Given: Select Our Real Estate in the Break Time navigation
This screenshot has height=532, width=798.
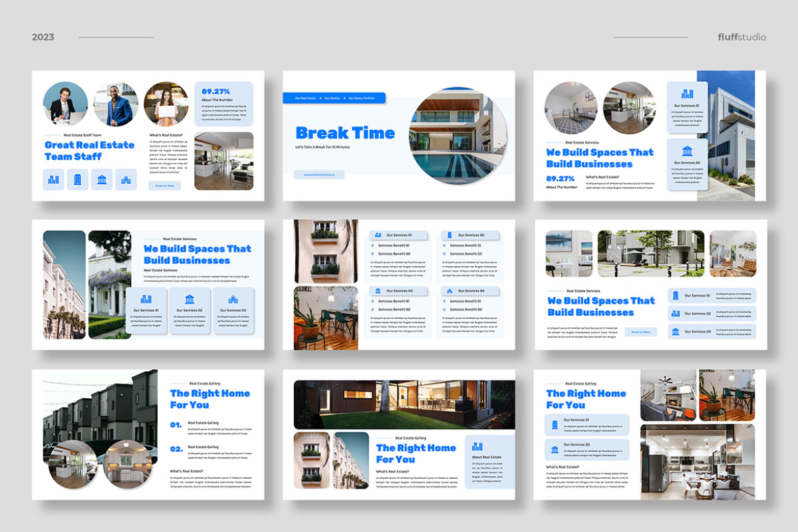Looking at the screenshot, I should point(305,98).
